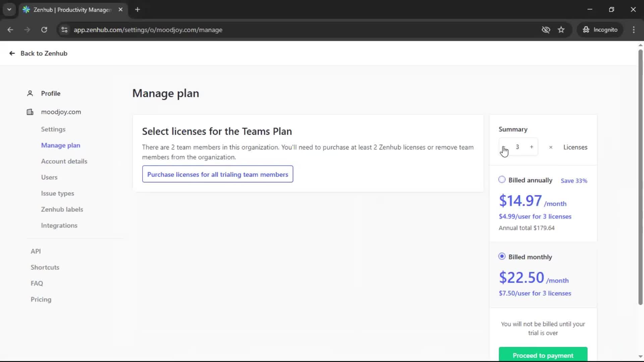
Task: Click the Proceed to payment button
Action: (x=543, y=356)
